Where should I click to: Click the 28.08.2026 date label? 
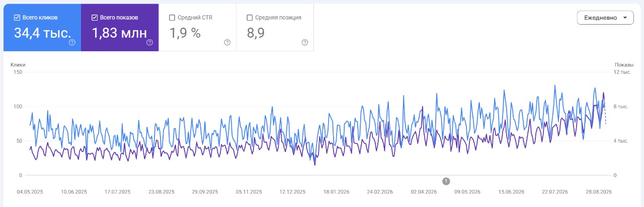[598, 192]
